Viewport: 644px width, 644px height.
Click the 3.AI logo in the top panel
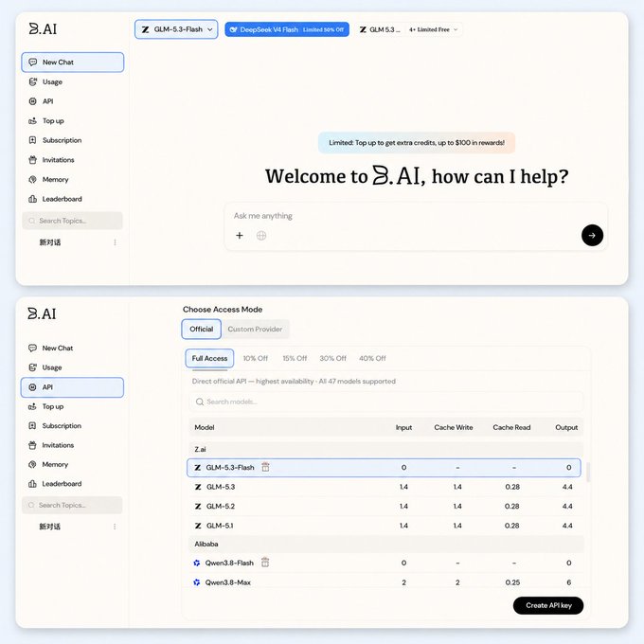(43, 28)
